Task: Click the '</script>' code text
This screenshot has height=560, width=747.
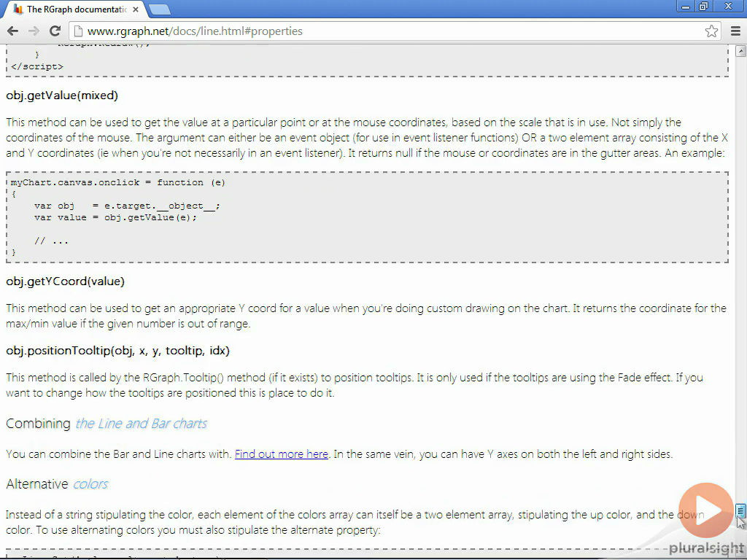Action: point(37,66)
